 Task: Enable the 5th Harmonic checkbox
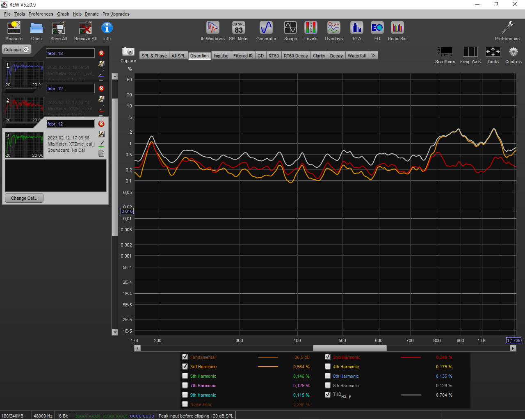(185, 376)
